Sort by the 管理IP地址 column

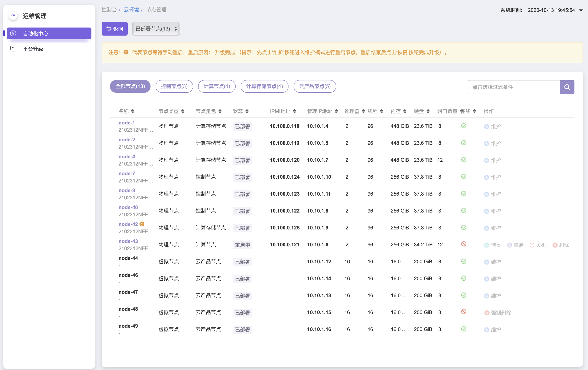point(322,111)
